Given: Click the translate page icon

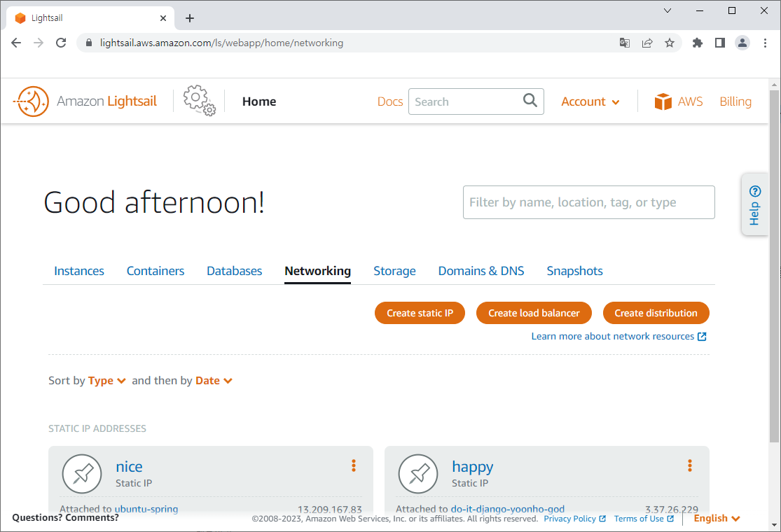Looking at the screenshot, I should pyautogui.click(x=625, y=43).
